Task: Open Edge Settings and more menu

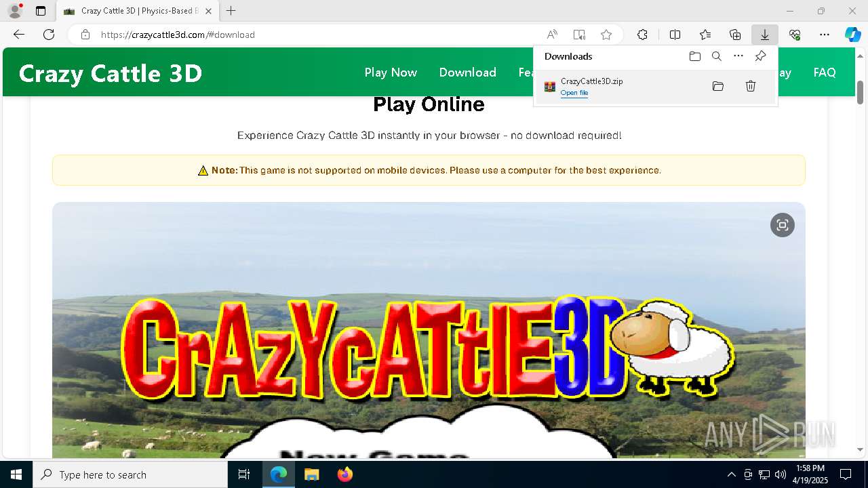Action: point(825,35)
